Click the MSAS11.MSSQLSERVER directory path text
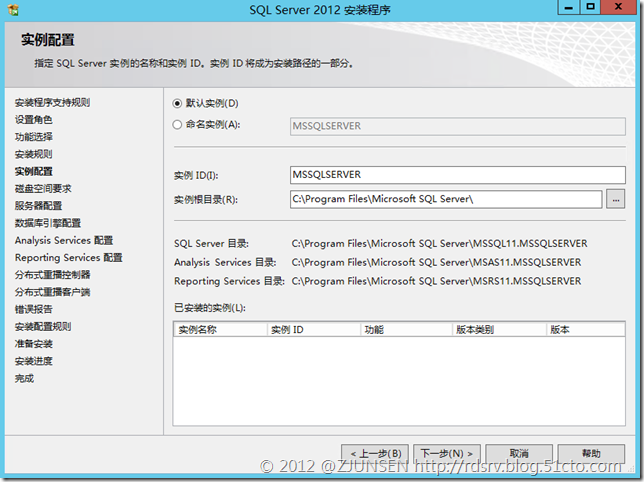The image size is (644, 482). click(436, 262)
